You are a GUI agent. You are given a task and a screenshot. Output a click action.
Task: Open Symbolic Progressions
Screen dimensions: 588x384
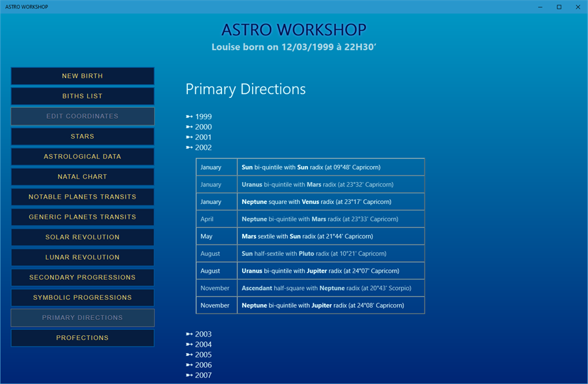coord(83,298)
